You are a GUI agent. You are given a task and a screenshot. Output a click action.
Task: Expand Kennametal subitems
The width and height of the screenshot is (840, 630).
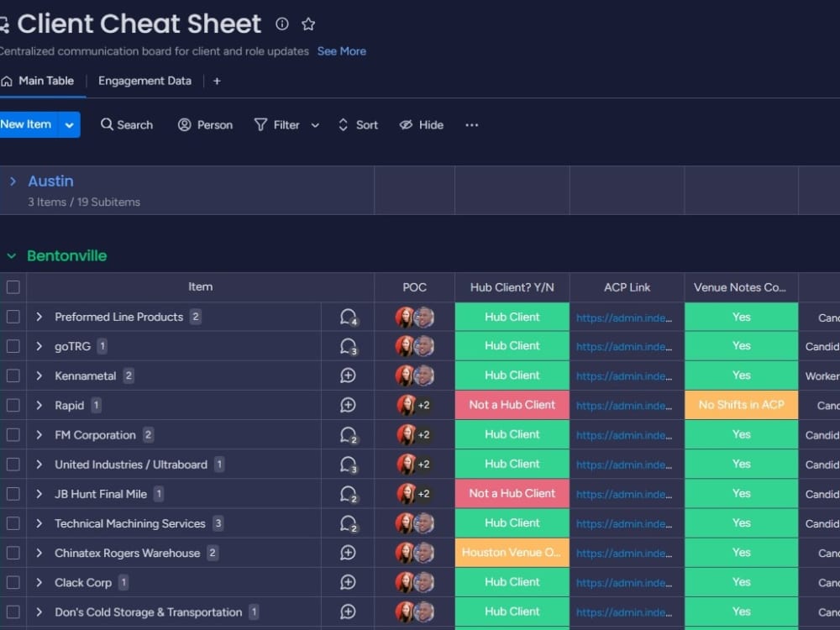[39, 375]
